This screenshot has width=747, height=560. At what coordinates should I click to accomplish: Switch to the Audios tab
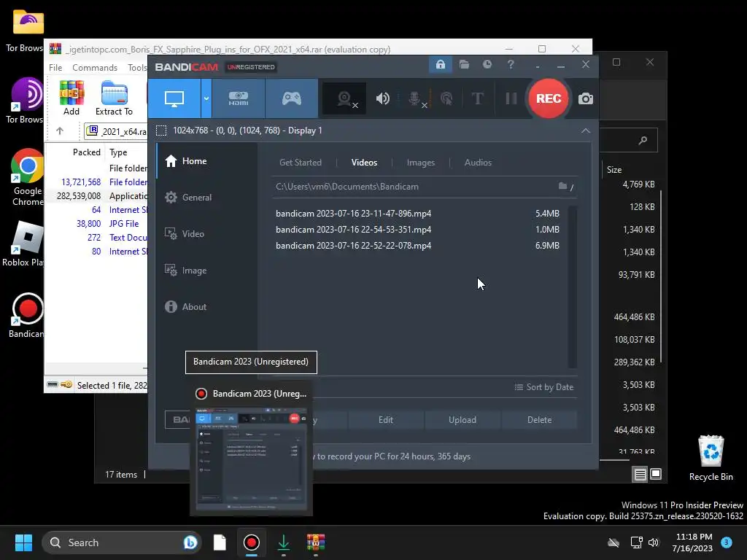point(478,163)
